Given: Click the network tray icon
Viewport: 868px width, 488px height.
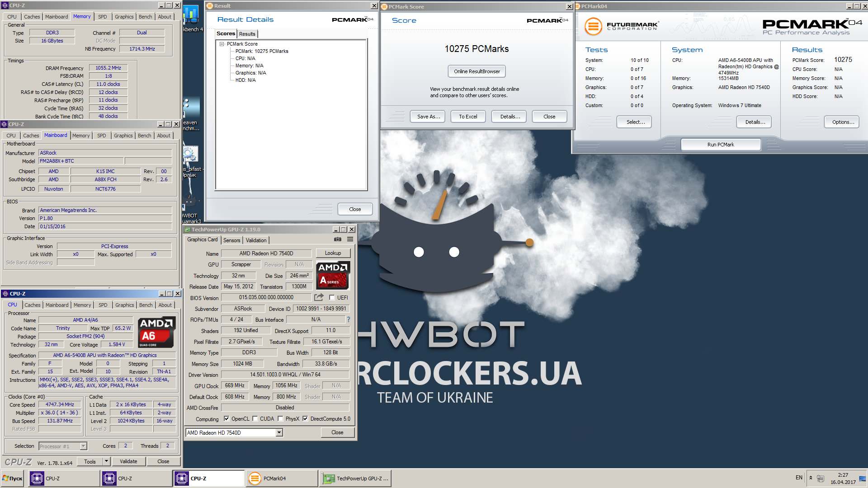Looking at the screenshot, I should (x=821, y=478).
